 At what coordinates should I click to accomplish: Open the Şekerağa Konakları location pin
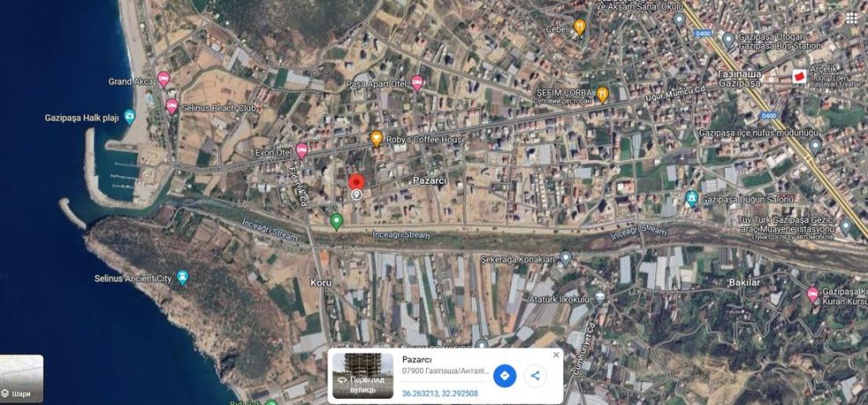[x=565, y=258]
